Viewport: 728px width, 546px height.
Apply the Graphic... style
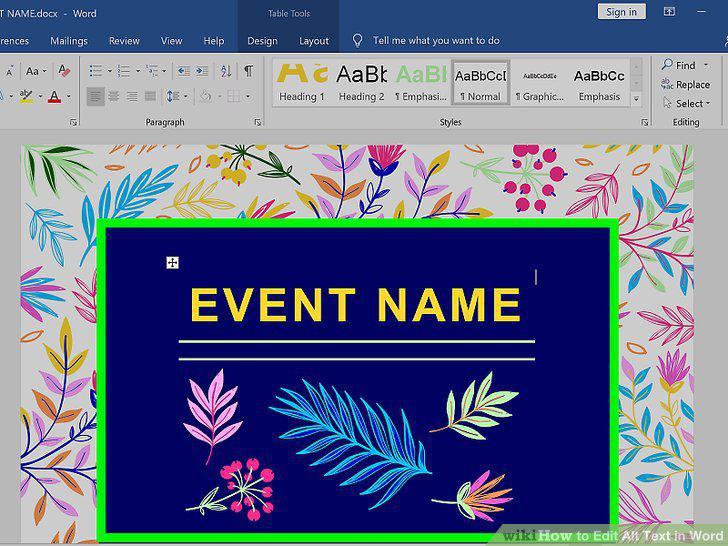(x=540, y=83)
